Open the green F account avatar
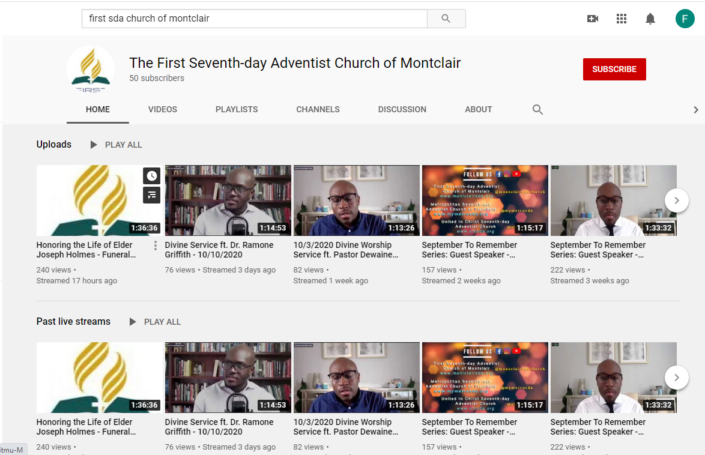Screen dimensions: 705x455 (685, 18)
